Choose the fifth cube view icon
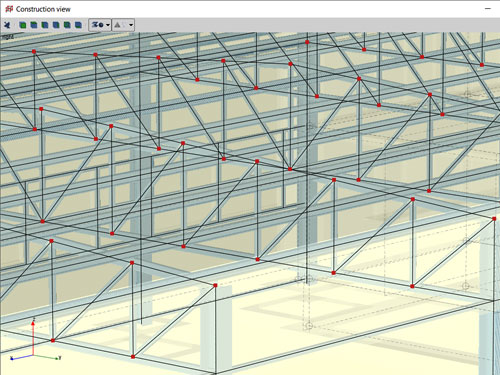This screenshot has height=375, width=500. tap(67, 25)
